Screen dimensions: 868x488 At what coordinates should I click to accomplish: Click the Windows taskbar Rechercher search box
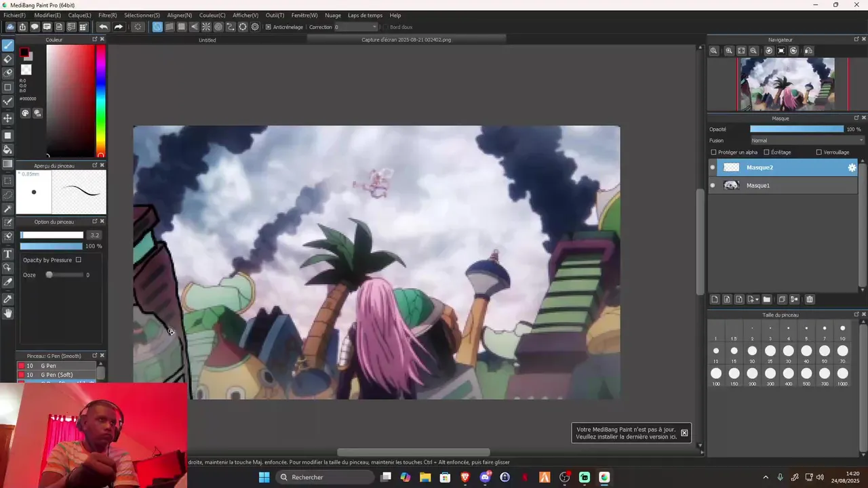point(325,477)
